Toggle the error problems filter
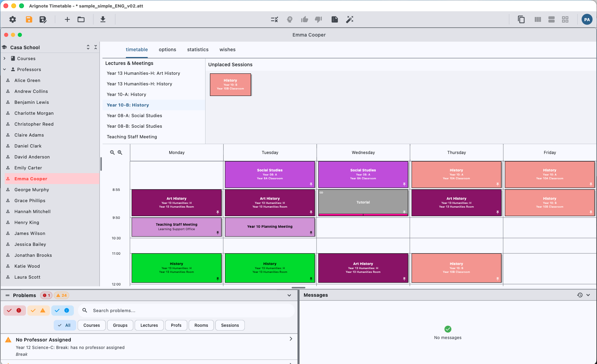 (x=14, y=310)
